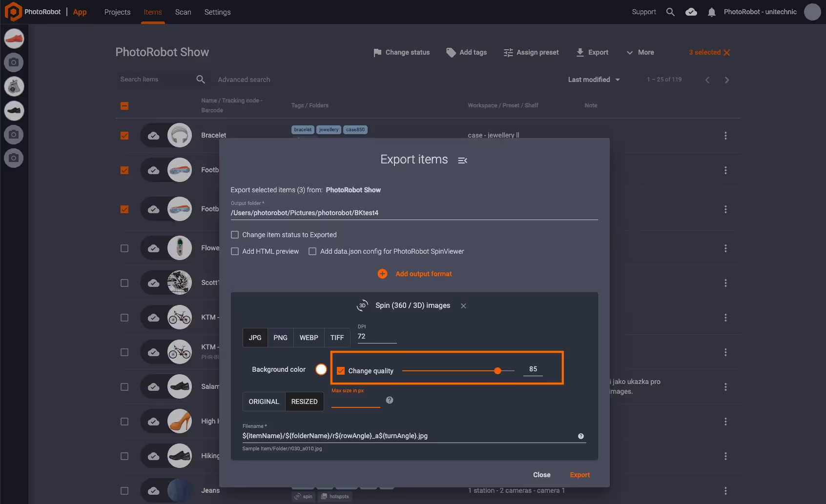
Task: Expand the More actions dropdown
Action: (640, 52)
